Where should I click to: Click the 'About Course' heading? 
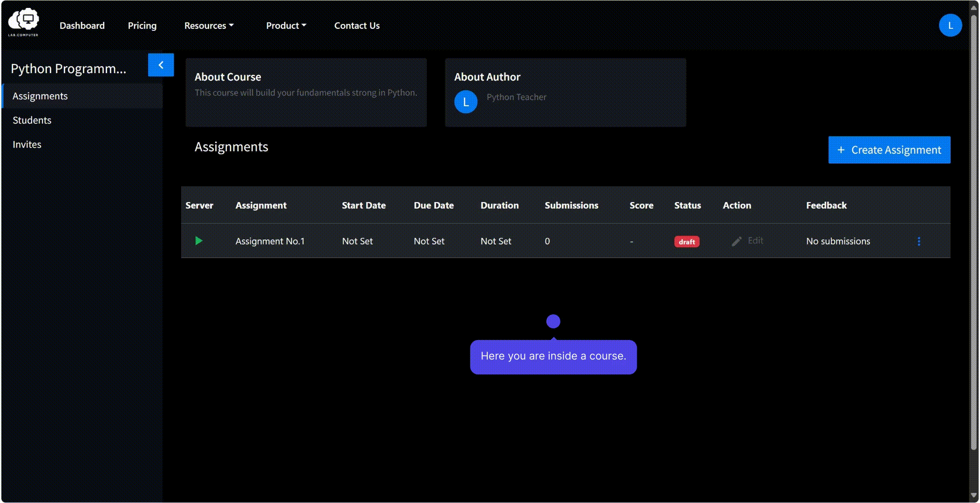pyautogui.click(x=228, y=77)
